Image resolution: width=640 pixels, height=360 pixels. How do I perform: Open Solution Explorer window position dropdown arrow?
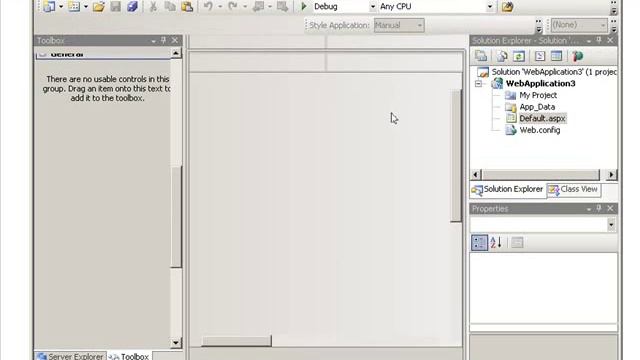click(589, 41)
